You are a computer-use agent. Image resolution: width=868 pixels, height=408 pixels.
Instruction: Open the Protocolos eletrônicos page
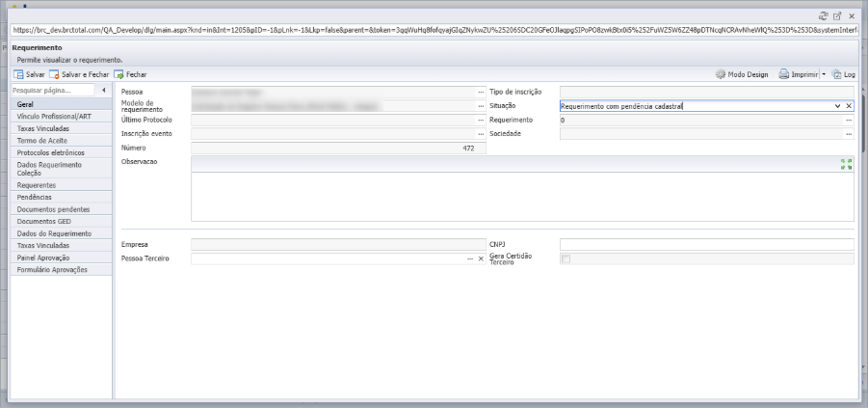click(61, 152)
